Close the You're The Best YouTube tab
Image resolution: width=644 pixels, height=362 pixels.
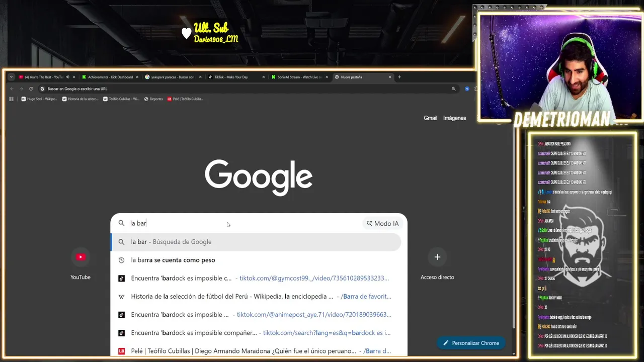74,77
